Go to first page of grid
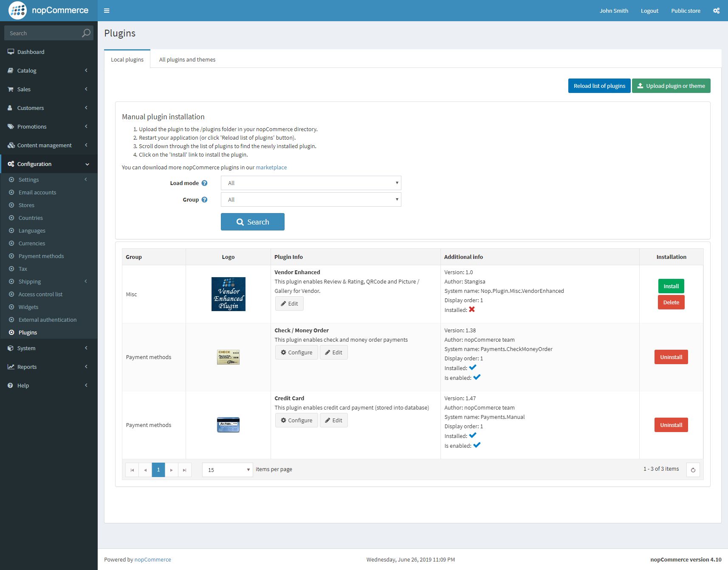Screen dimensions: 728x570 pos(132,470)
